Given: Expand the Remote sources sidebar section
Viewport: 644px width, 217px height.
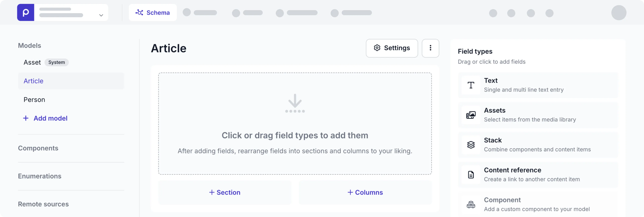Looking at the screenshot, I should pos(43,204).
